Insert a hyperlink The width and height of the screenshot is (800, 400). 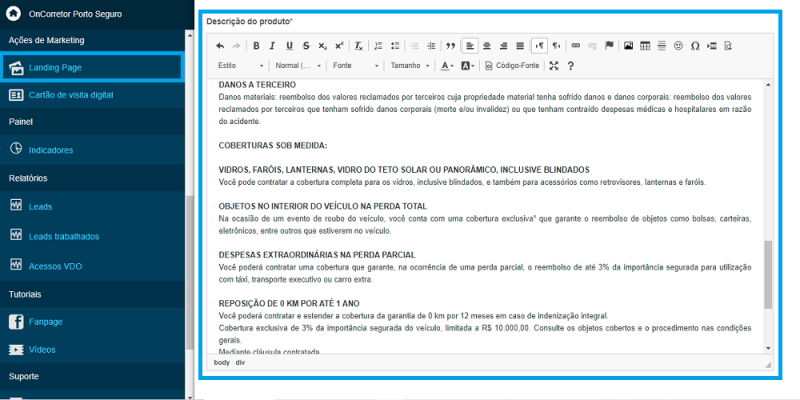click(576, 46)
